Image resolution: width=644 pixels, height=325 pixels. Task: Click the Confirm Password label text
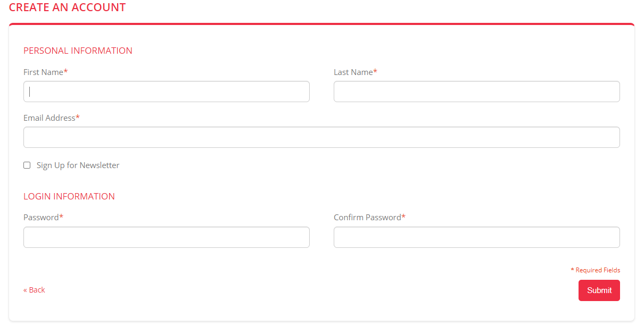click(x=367, y=218)
